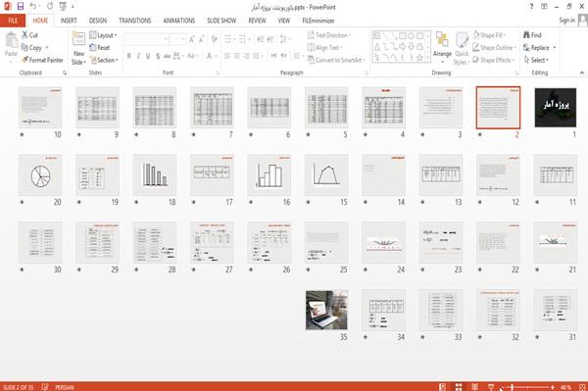Open the Font Color dropdown
This screenshot has width=588, height=391.
(x=216, y=56)
